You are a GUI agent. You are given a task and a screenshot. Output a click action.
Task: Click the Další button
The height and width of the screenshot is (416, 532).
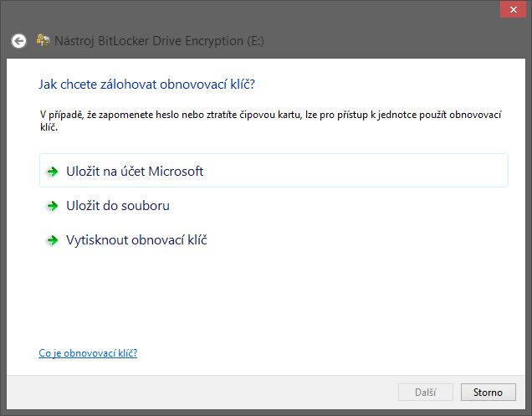(x=426, y=393)
